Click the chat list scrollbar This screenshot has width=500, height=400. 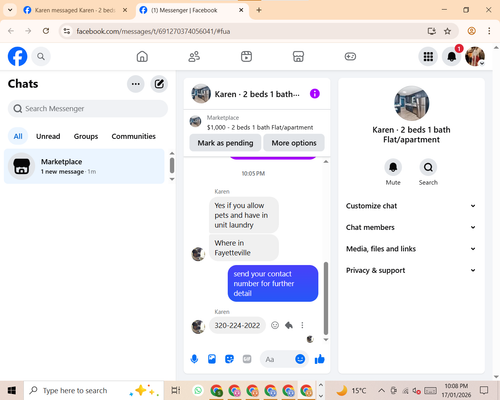tap(172, 165)
